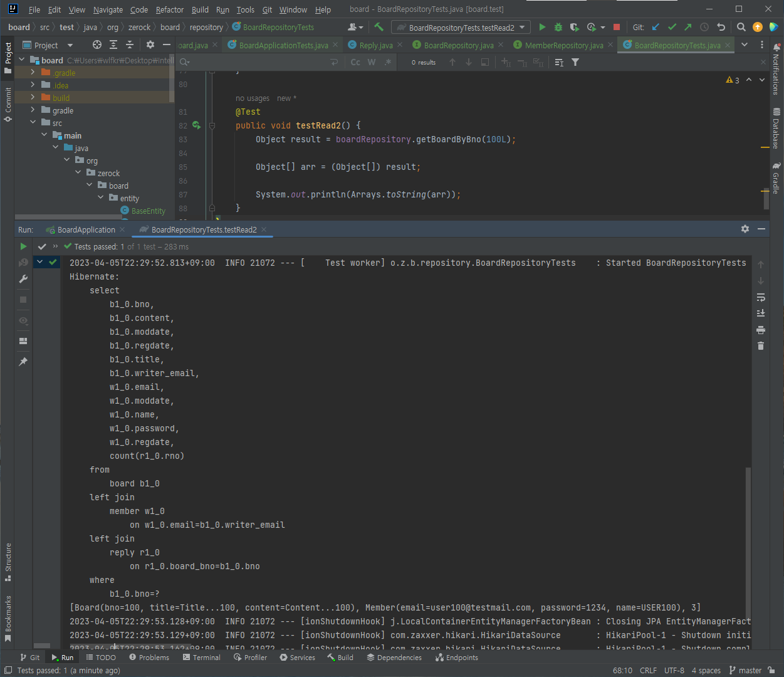The image size is (784, 677).
Task: Commit changes with the Git checkmark
Action: click(x=672, y=27)
